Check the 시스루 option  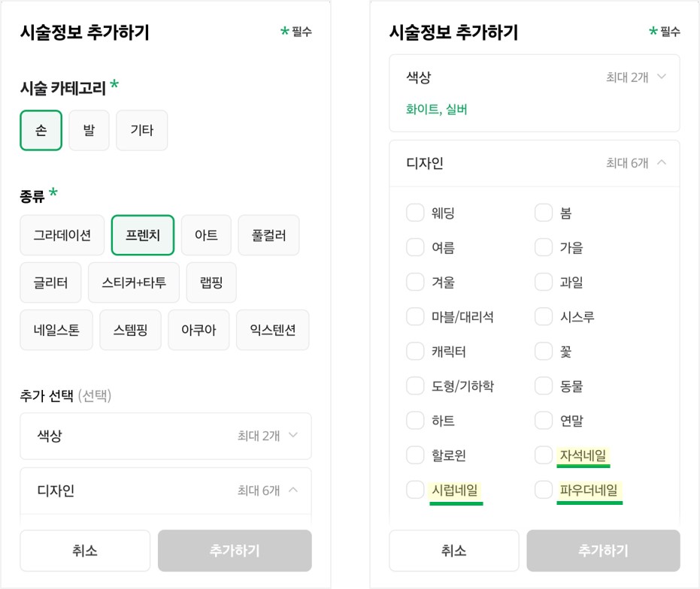[x=544, y=317]
